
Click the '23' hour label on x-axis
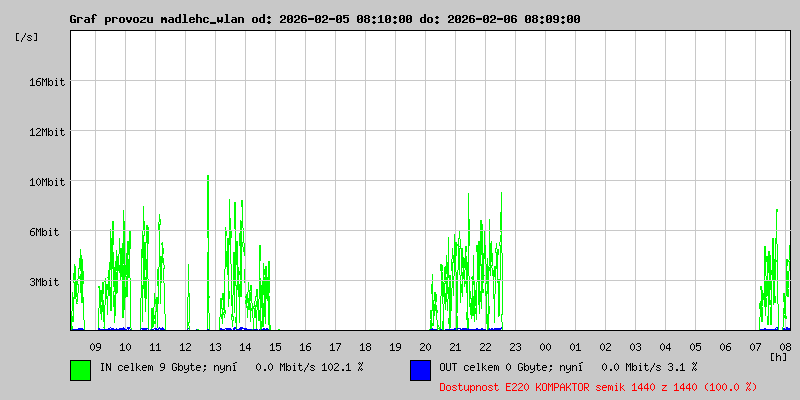(x=515, y=347)
